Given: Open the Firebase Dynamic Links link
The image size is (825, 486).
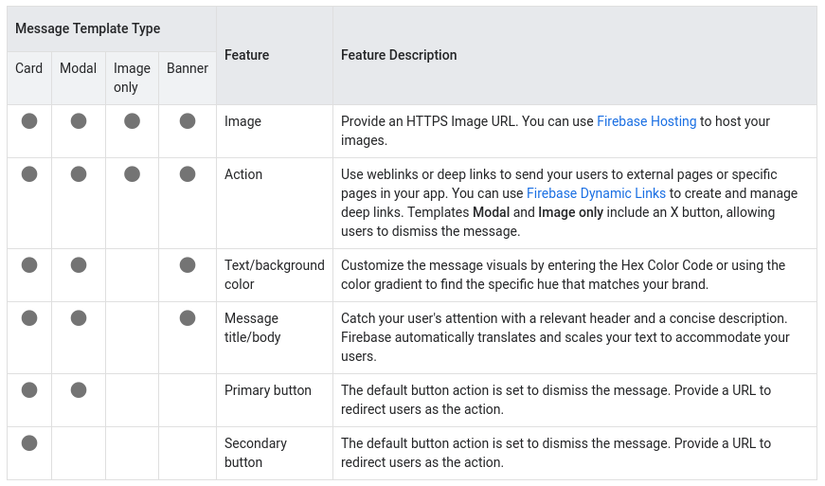Looking at the screenshot, I should [x=597, y=193].
